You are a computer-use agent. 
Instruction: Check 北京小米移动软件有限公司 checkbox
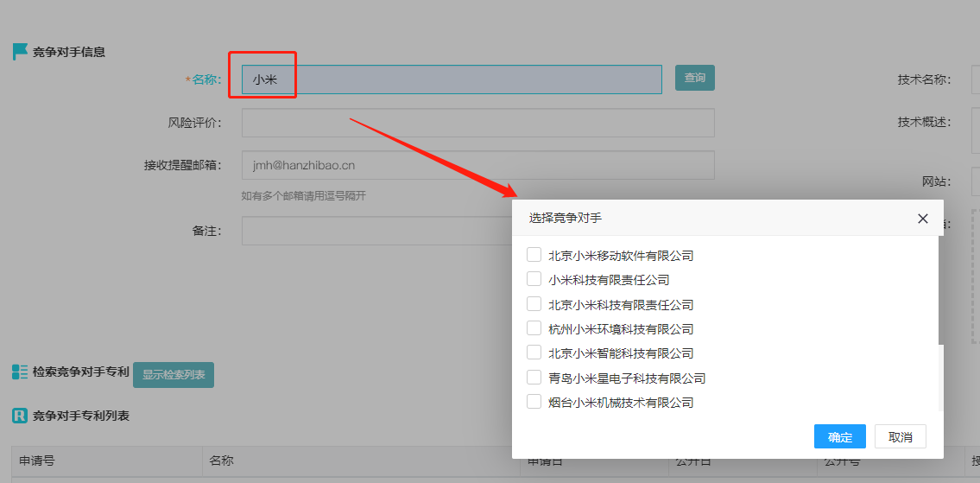point(534,255)
